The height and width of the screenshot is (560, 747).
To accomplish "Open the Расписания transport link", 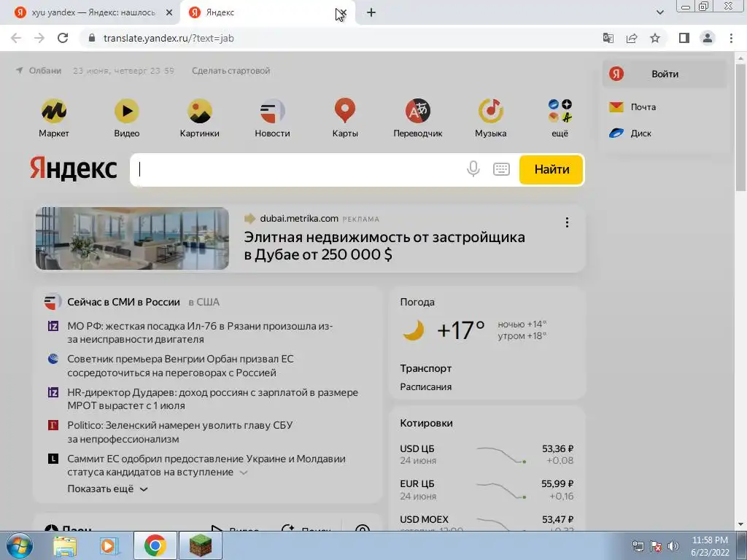I will (x=425, y=386).
